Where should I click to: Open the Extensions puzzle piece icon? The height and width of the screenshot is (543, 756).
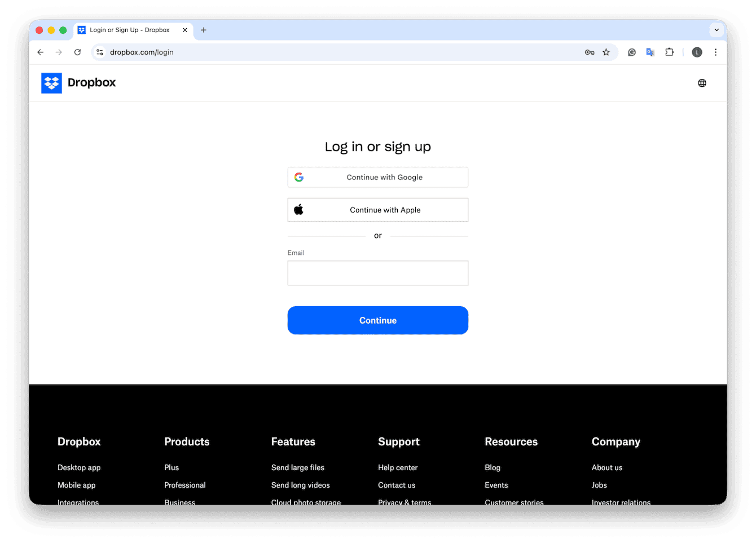tap(670, 52)
